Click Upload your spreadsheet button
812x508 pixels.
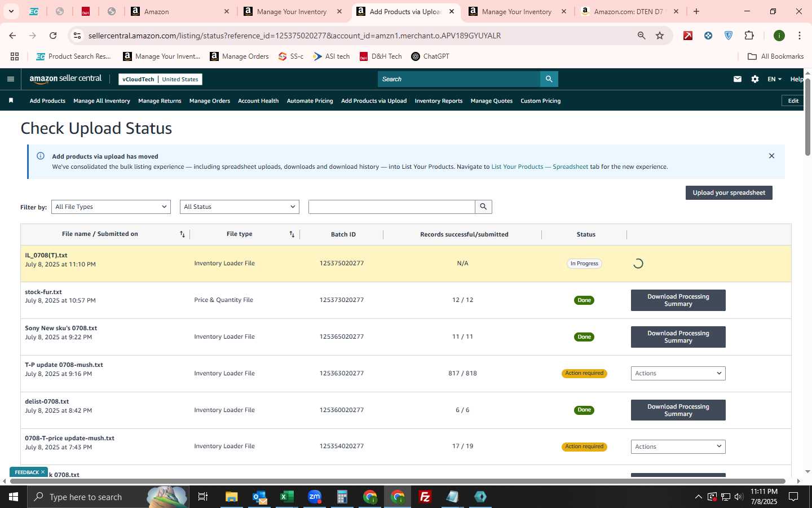point(729,192)
